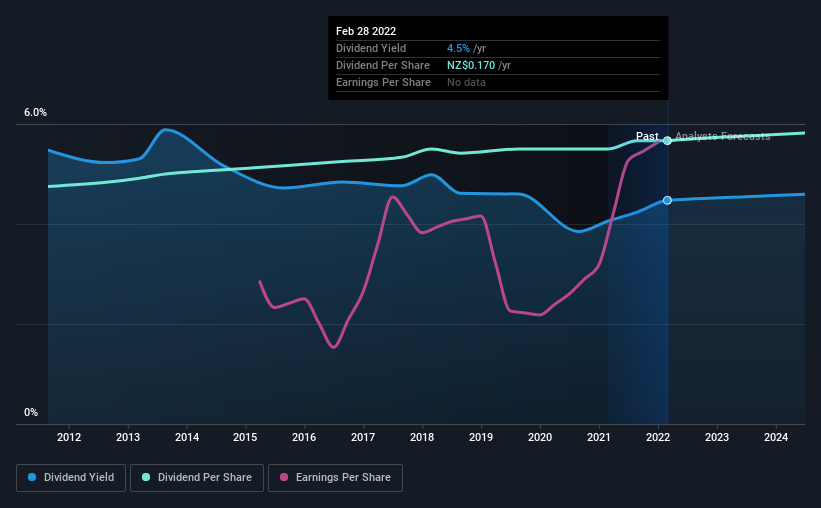Image resolution: width=821 pixels, height=508 pixels.
Task: Toggle the Earnings Per Share legend button
Action: [335, 478]
